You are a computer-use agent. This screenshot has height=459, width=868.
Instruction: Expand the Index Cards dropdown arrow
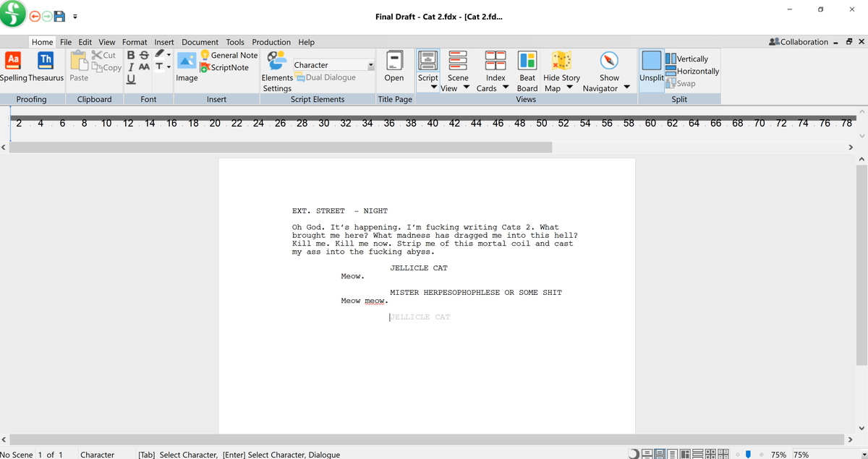click(x=504, y=88)
